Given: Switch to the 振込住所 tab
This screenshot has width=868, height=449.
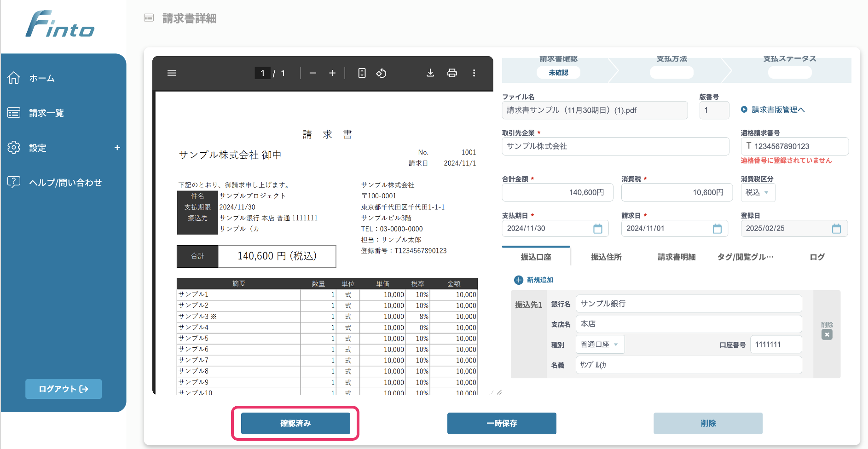Looking at the screenshot, I should coord(606,257).
